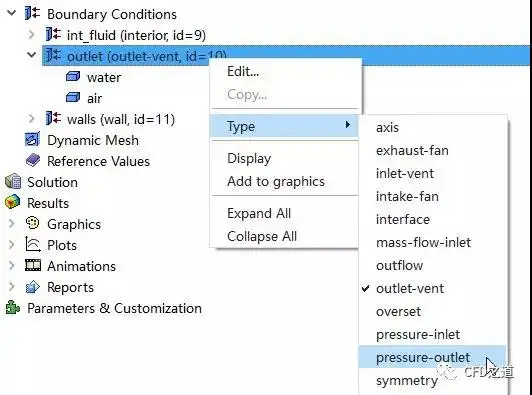Image resolution: width=532 pixels, height=395 pixels.
Task: Expand the Plots tree node
Action: 12,245
